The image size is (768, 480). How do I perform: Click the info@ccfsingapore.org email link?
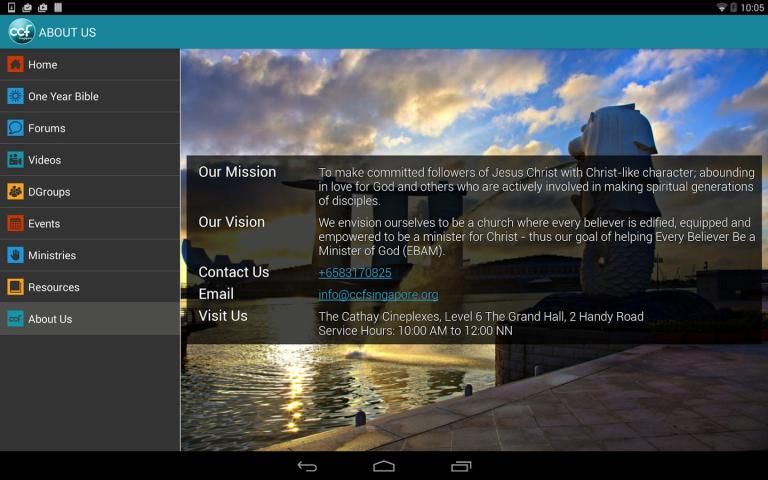coord(378,295)
